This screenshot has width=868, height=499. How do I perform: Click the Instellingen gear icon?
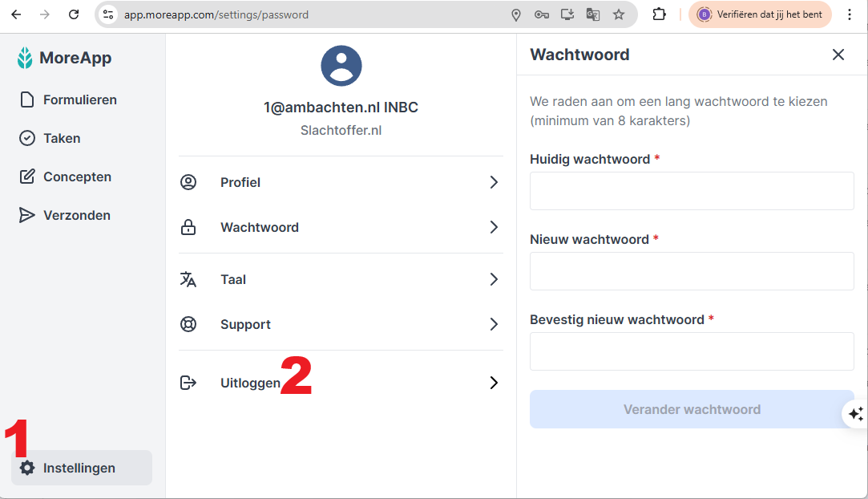pyautogui.click(x=27, y=468)
